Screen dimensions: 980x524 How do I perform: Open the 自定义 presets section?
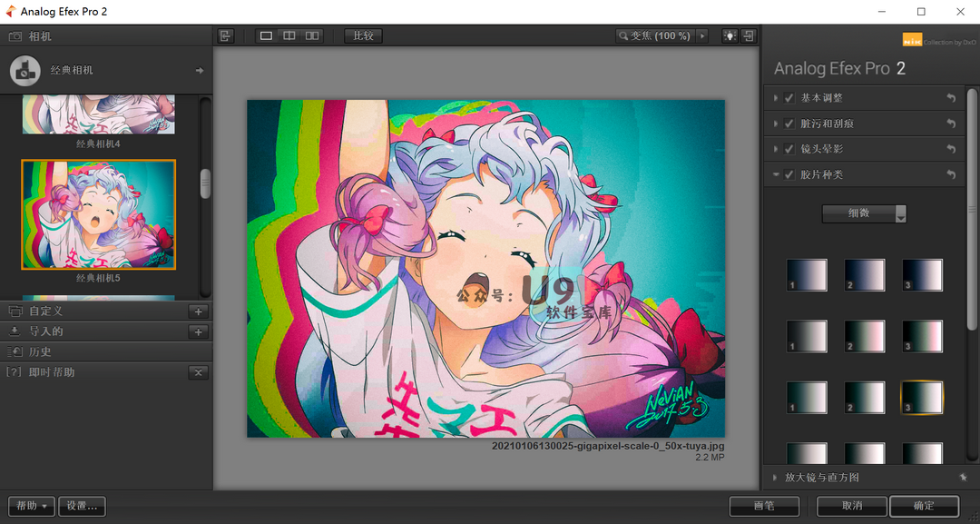(x=106, y=311)
